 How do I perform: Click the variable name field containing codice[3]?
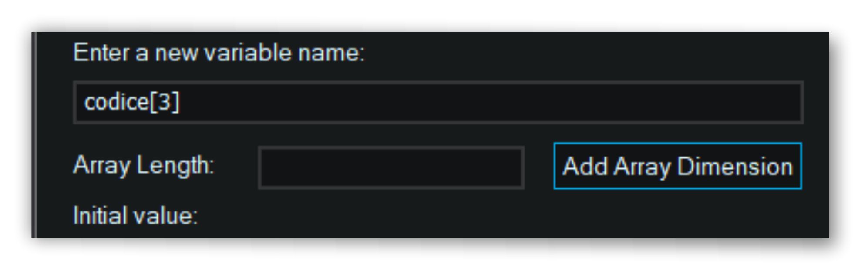[438, 102]
